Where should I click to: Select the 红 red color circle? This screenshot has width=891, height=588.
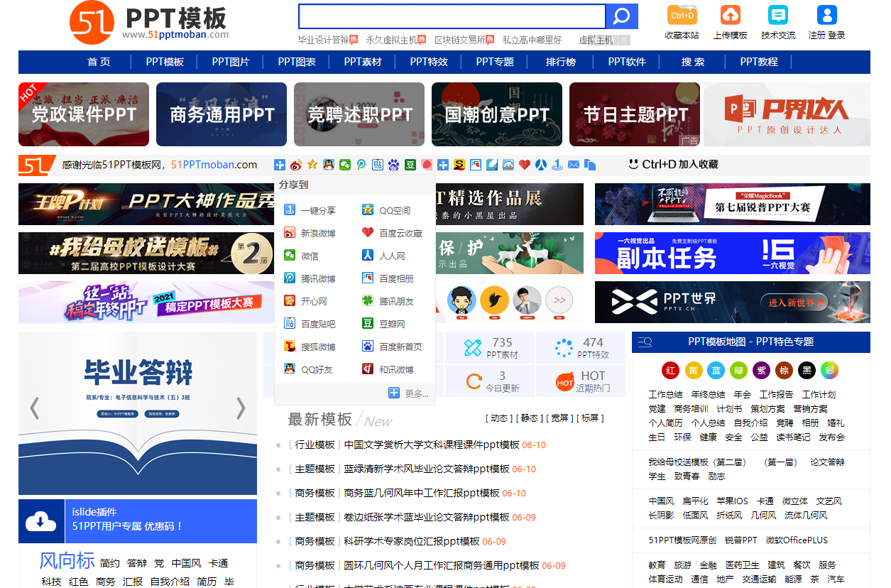click(x=670, y=370)
